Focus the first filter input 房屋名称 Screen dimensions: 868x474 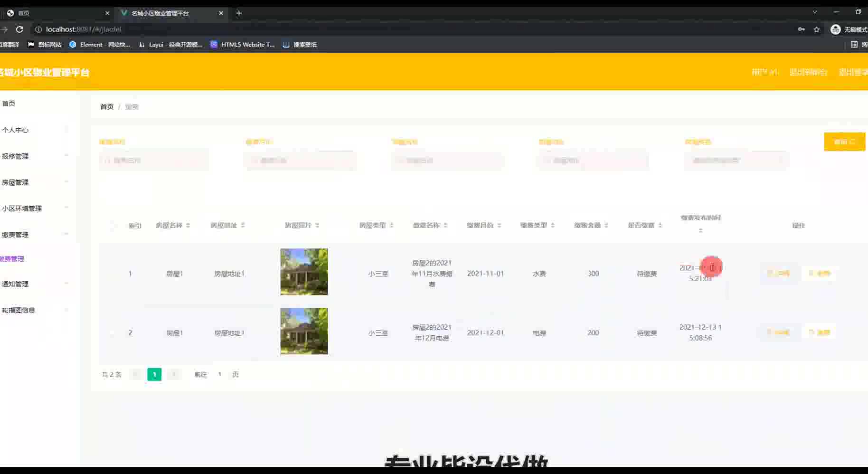tap(154, 161)
